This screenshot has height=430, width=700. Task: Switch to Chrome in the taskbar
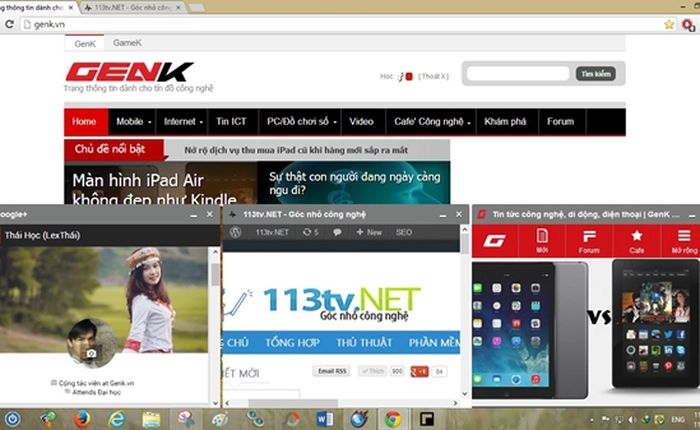pyautogui.click(x=393, y=419)
